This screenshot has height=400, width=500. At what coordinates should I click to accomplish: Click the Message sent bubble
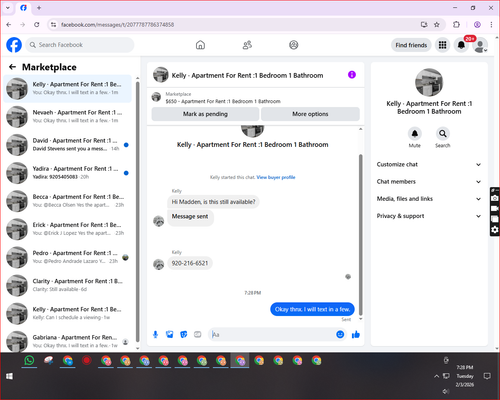pos(190,217)
